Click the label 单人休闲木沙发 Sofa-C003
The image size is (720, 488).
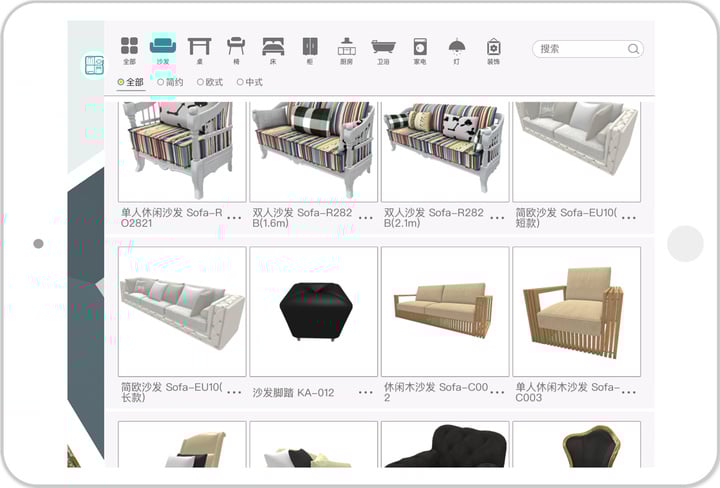tap(568, 393)
